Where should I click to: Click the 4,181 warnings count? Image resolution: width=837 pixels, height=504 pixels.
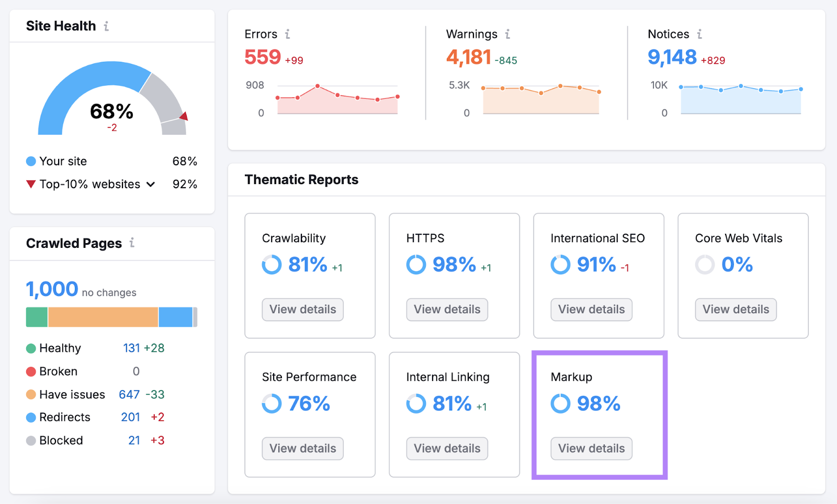pyautogui.click(x=469, y=57)
